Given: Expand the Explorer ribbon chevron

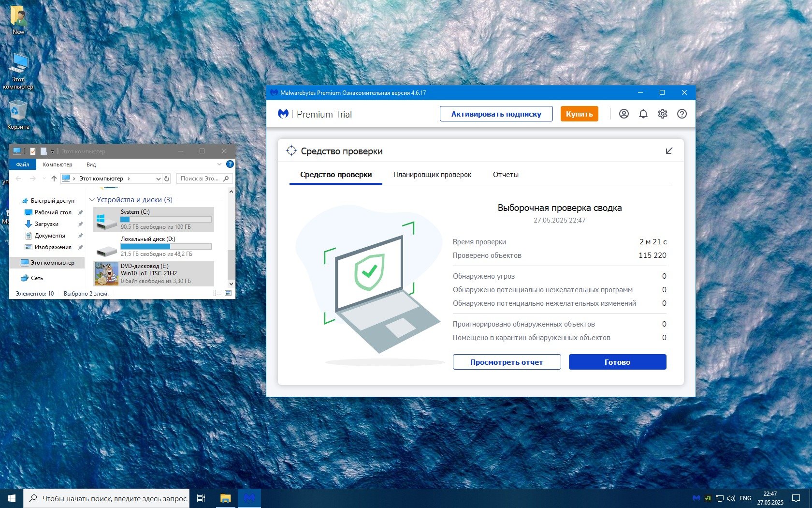Looking at the screenshot, I should pos(219,164).
